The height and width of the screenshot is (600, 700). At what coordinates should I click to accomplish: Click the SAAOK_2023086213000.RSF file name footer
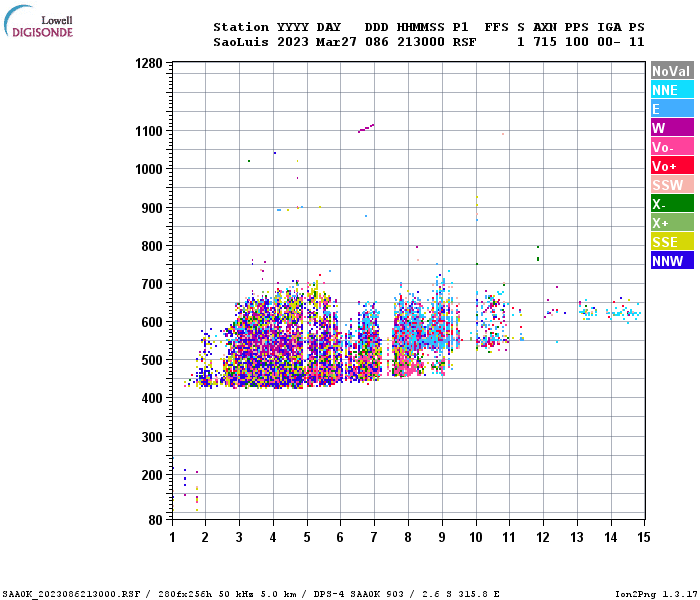[x=71, y=594]
